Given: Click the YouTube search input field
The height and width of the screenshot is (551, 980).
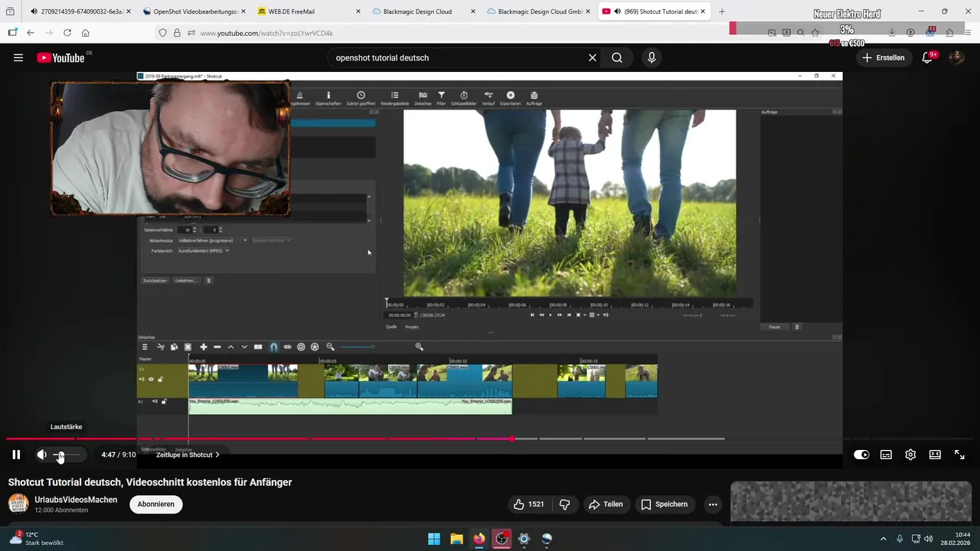Looking at the screenshot, I should (458, 57).
